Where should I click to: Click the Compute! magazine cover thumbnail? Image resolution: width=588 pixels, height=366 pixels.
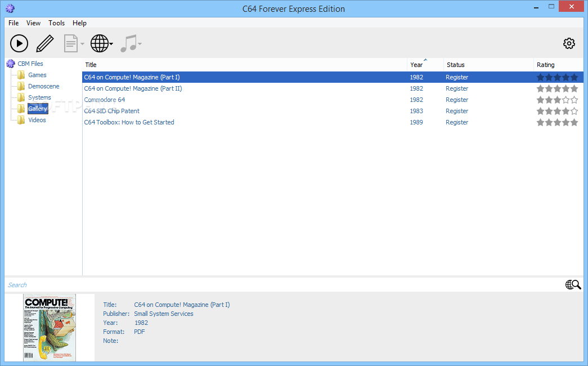50,328
